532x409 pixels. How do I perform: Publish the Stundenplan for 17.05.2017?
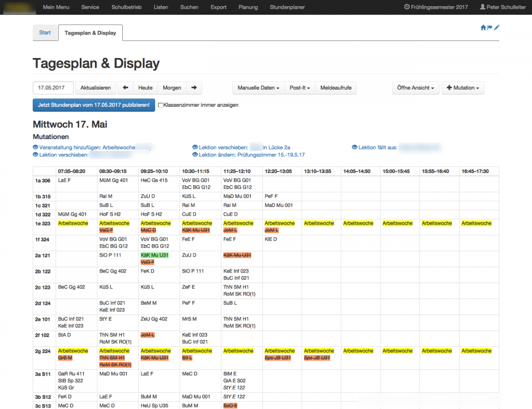click(94, 105)
